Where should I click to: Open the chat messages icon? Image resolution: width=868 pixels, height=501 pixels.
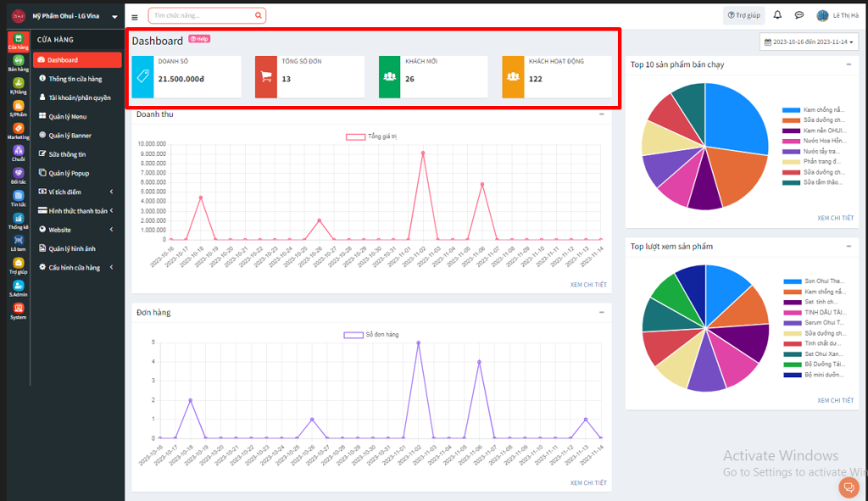tap(798, 15)
